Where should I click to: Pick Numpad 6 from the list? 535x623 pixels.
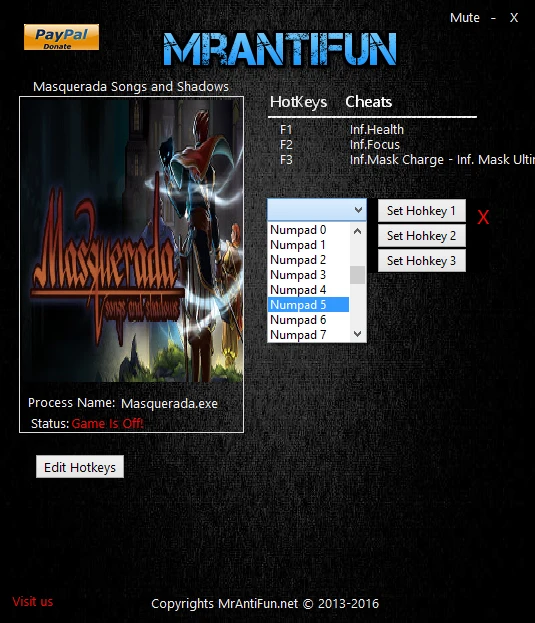tap(308, 320)
